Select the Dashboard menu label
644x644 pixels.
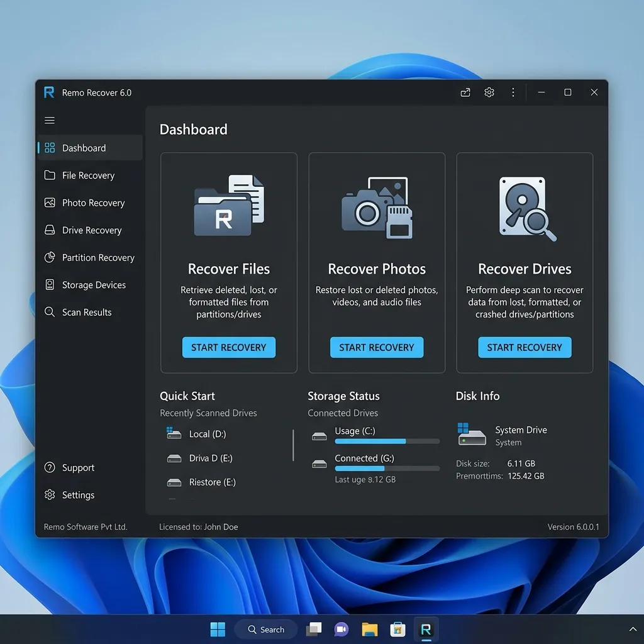pos(84,148)
